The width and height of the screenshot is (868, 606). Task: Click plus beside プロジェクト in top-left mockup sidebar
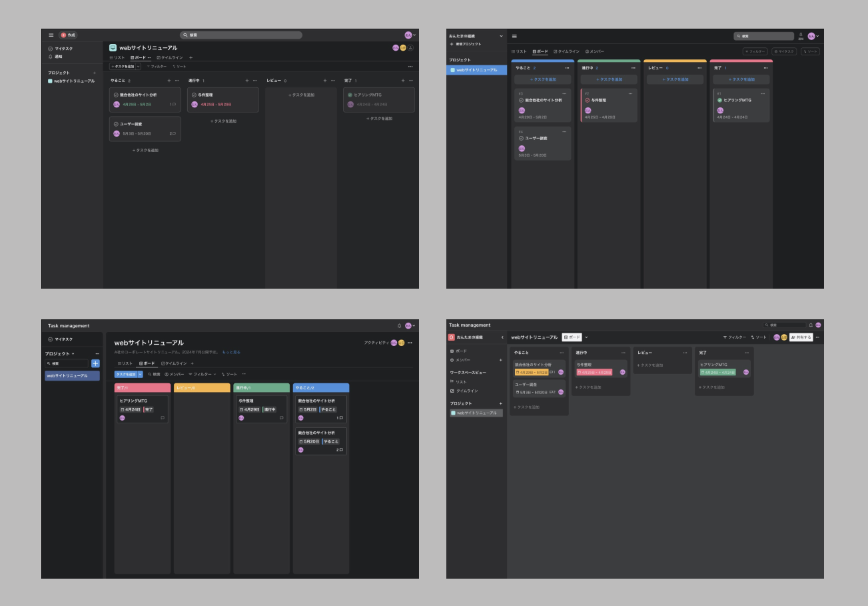tap(95, 73)
